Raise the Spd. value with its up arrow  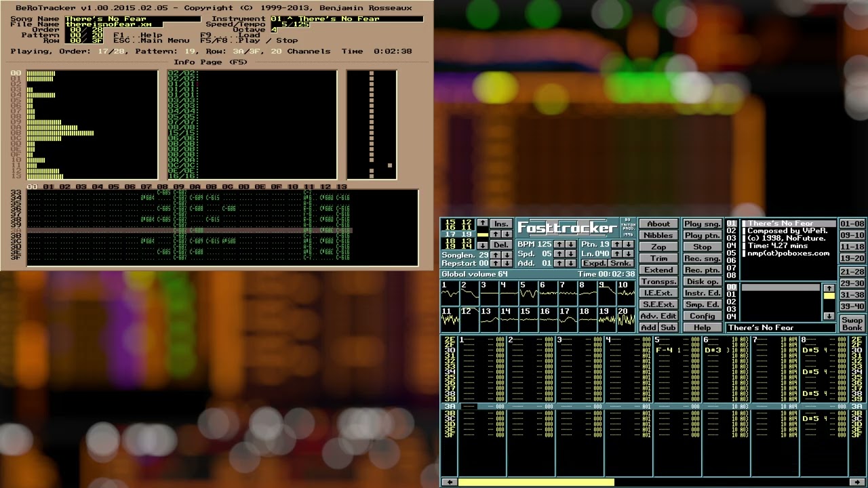[x=559, y=253]
